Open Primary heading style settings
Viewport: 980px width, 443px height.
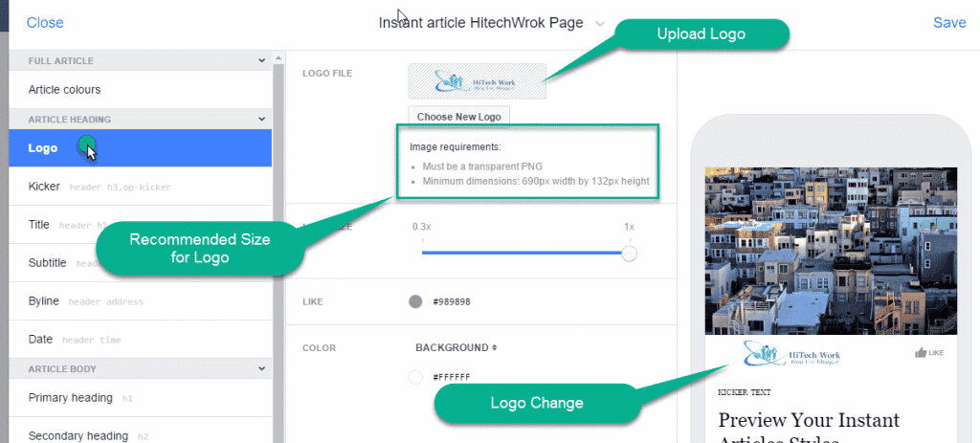(141, 397)
